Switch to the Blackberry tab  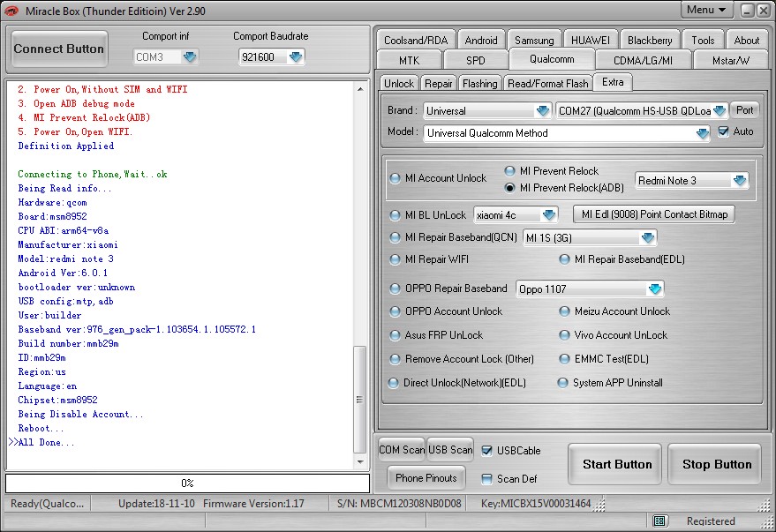point(650,40)
